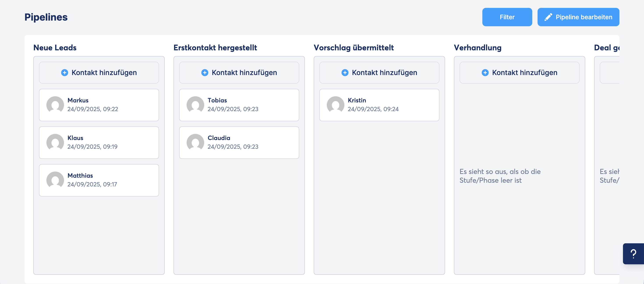
Task: Open the Klaus contact card
Action: tap(99, 143)
